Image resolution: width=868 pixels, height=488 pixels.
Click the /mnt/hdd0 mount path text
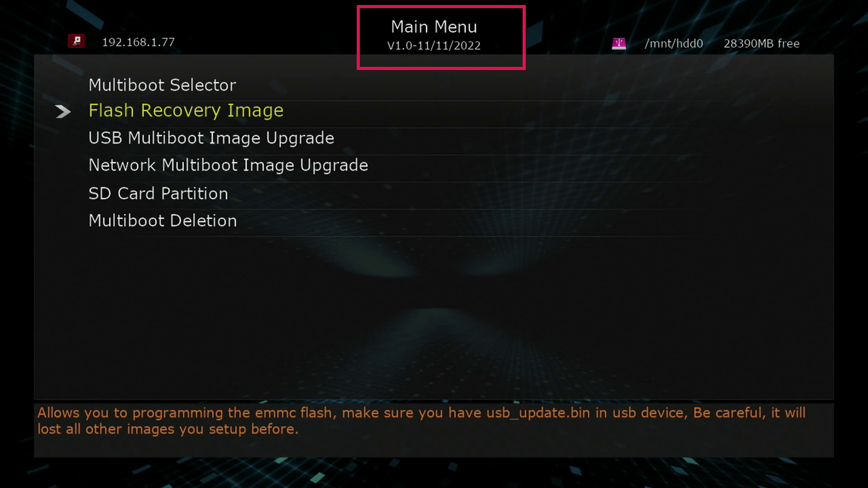pyautogui.click(x=674, y=43)
